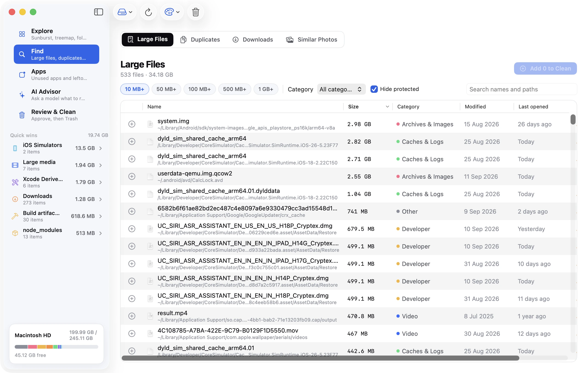
Task: Click the Macintosh HD storage usage bar
Action: 57,347
